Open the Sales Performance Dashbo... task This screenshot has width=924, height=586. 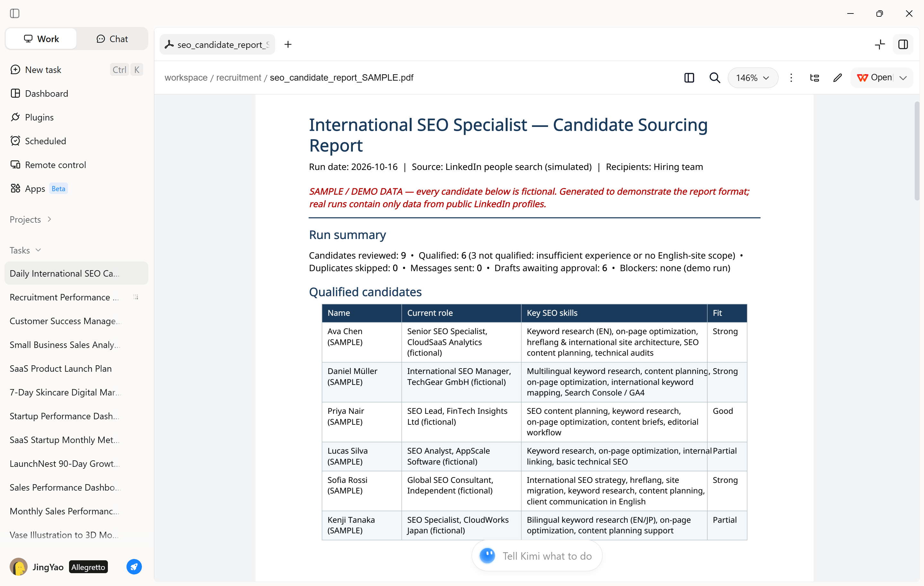coord(76,487)
